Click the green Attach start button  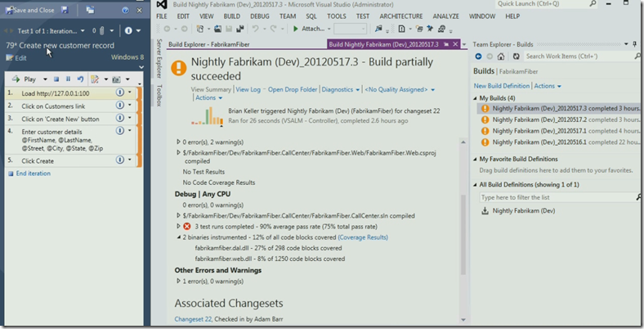pos(308,29)
